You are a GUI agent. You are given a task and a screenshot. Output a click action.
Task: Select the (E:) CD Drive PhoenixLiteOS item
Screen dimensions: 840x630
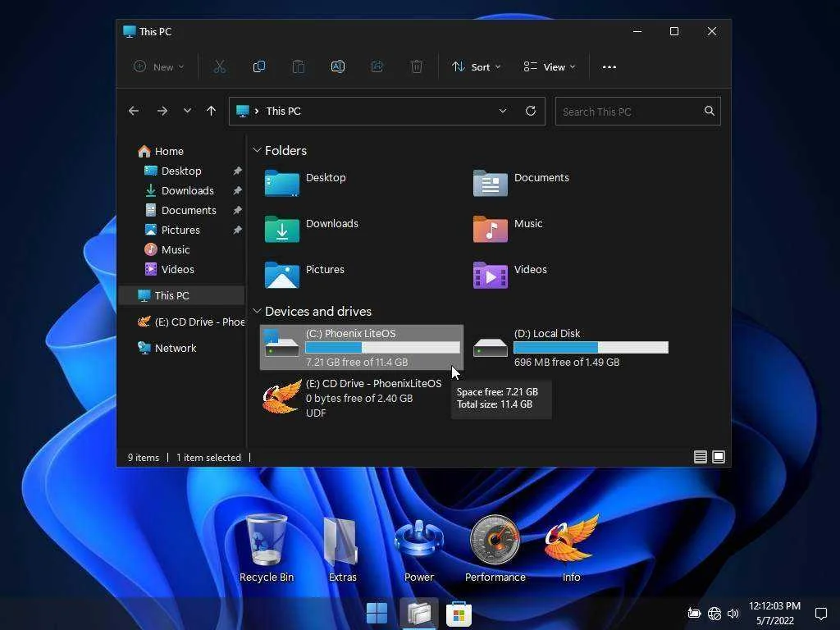point(353,398)
